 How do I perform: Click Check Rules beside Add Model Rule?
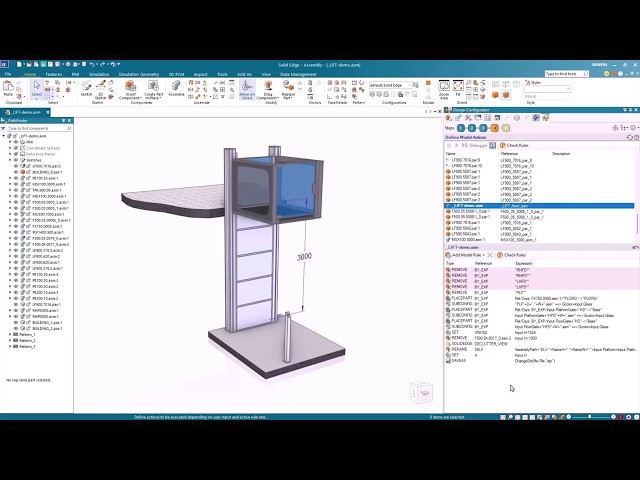pos(511,255)
